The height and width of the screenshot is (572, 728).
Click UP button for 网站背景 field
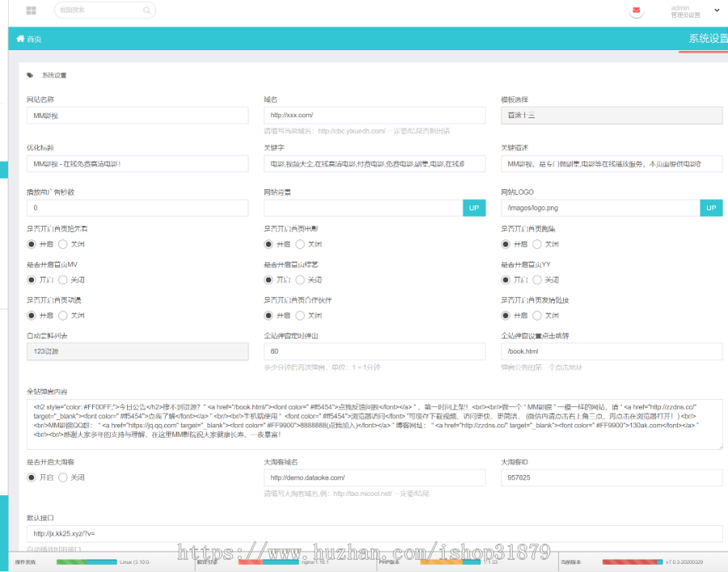click(x=474, y=208)
